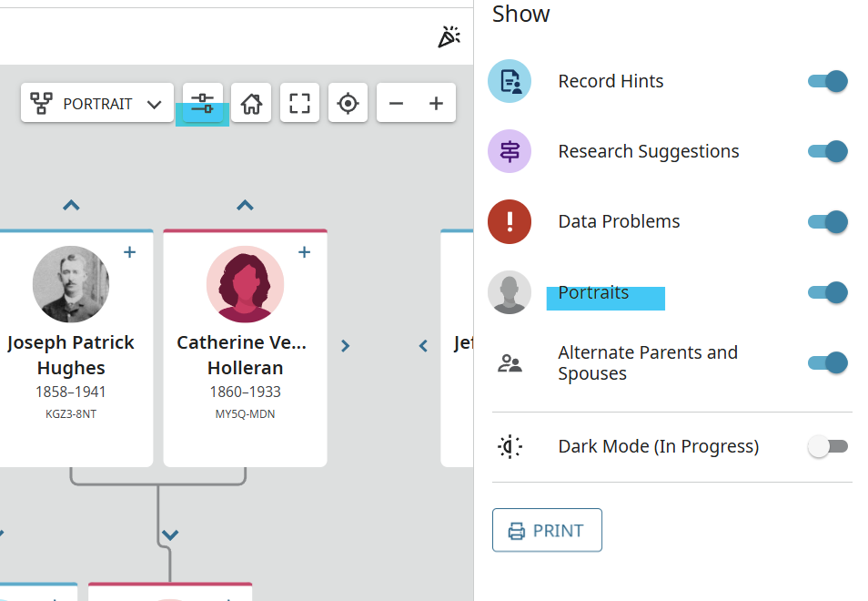
Task: Click the tree options sliders icon
Action: click(203, 103)
